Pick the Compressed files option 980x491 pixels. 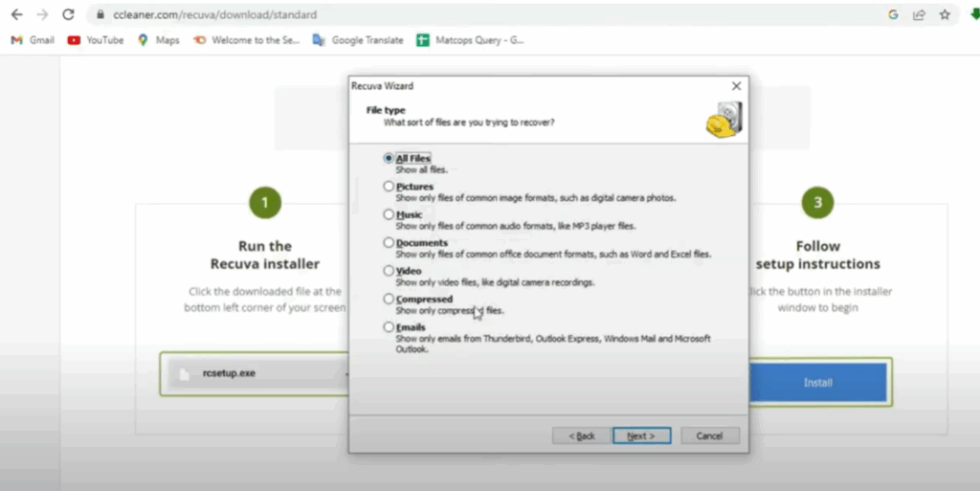[389, 299]
